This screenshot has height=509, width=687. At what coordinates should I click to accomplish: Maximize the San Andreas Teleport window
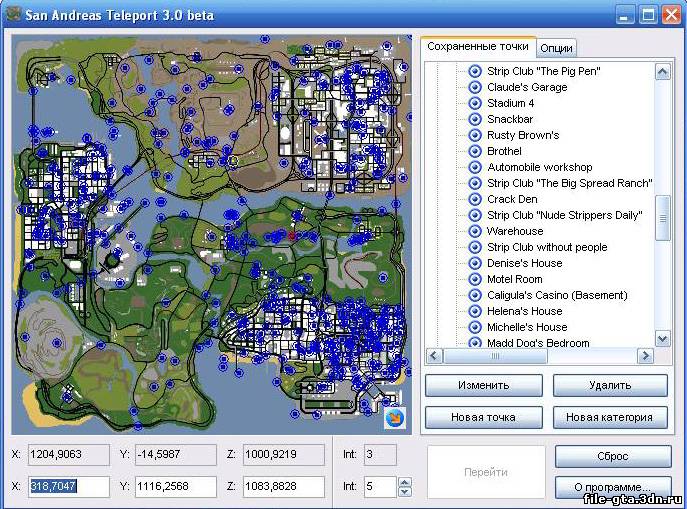pyautogui.click(x=648, y=15)
